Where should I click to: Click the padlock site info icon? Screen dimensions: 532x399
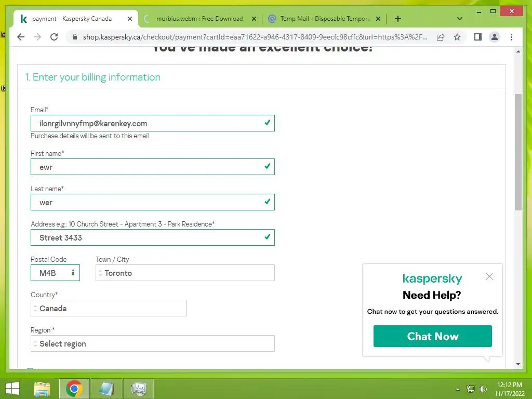75,37
